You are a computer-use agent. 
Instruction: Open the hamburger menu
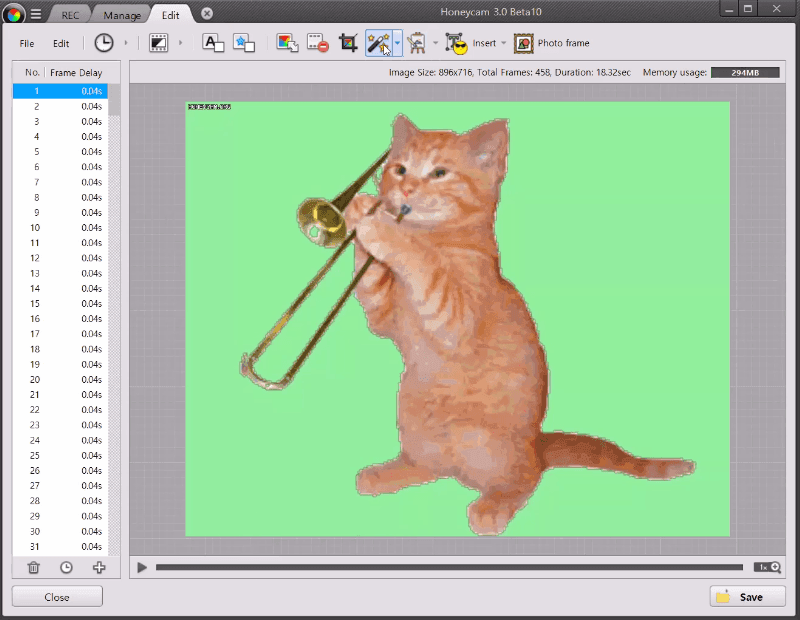click(36, 14)
